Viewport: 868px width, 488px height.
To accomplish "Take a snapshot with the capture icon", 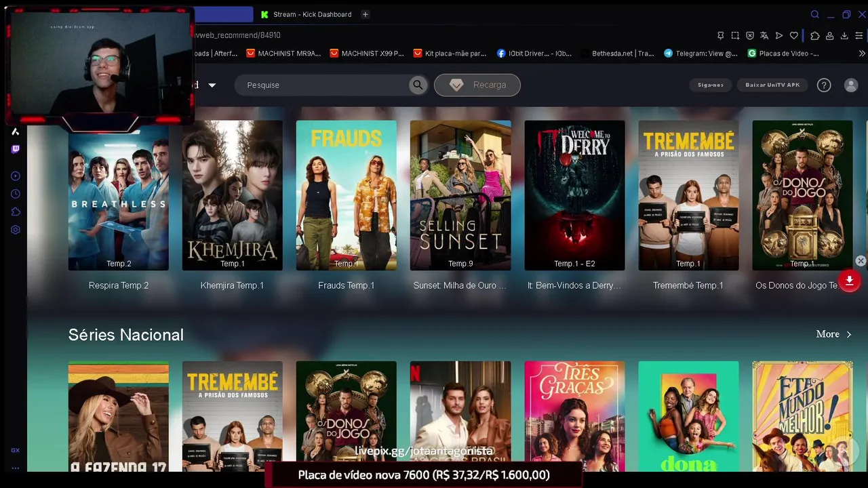I will (735, 35).
